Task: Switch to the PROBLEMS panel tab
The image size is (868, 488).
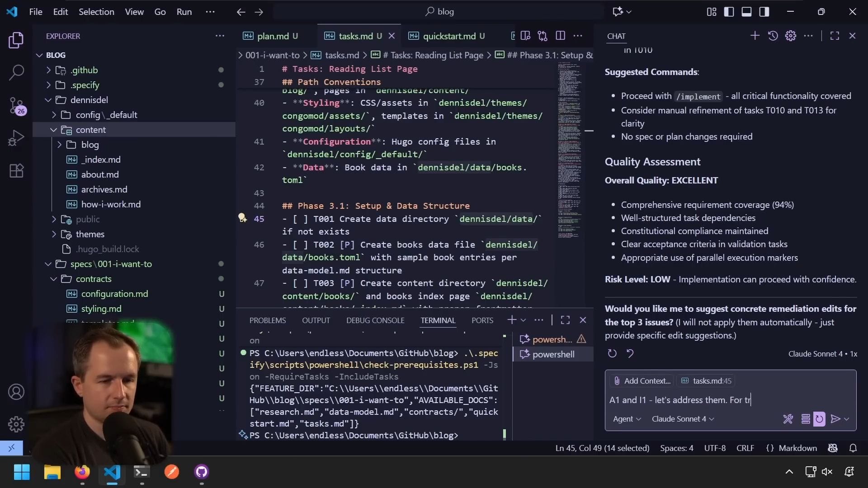Action: tap(268, 320)
